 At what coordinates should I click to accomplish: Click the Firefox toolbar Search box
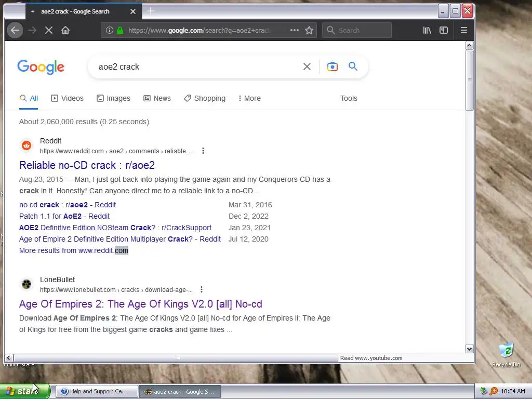coord(356,30)
